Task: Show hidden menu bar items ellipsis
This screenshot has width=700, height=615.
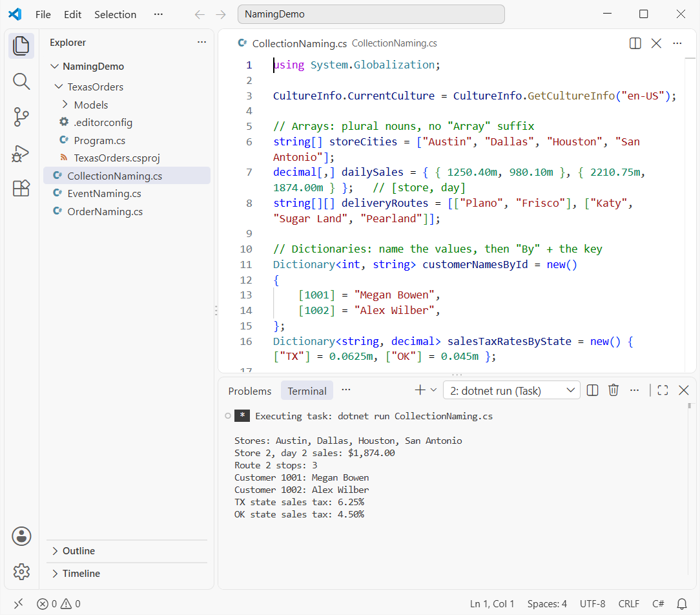Action: pos(158,14)
